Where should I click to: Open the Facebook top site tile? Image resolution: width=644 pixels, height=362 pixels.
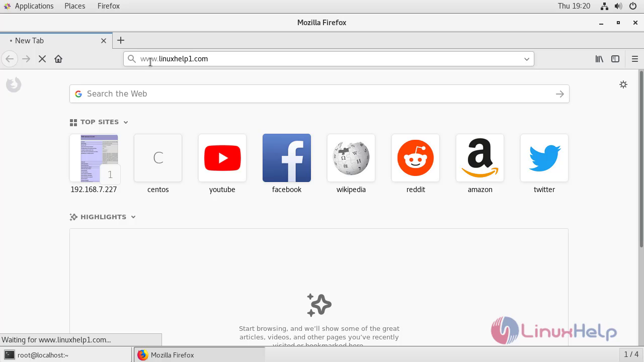pos(287,158)
